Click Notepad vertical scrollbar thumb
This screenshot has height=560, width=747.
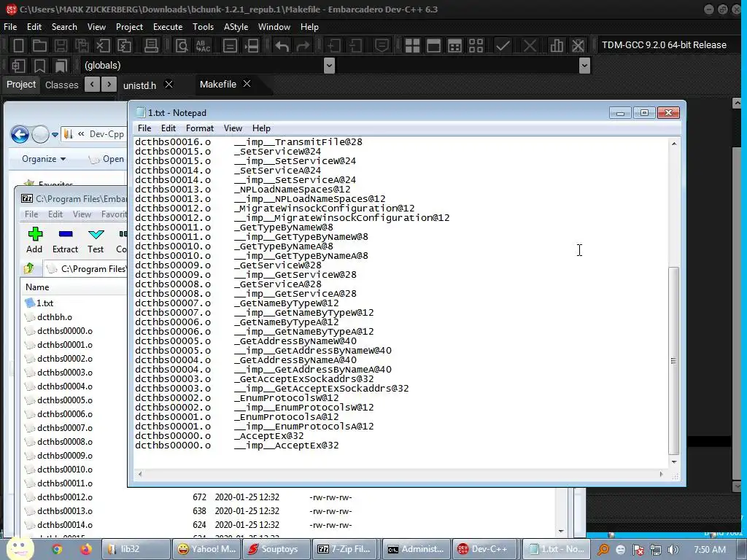673,359
